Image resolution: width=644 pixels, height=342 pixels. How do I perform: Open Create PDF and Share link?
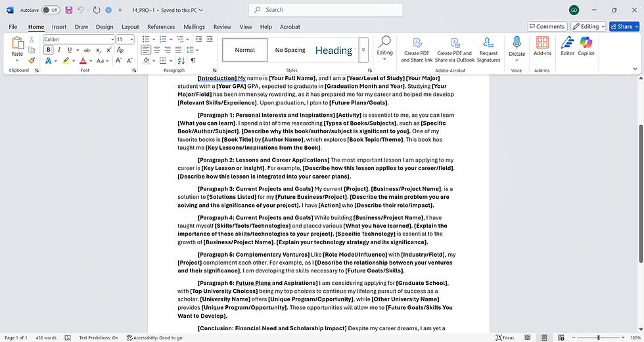click(417, 50)
